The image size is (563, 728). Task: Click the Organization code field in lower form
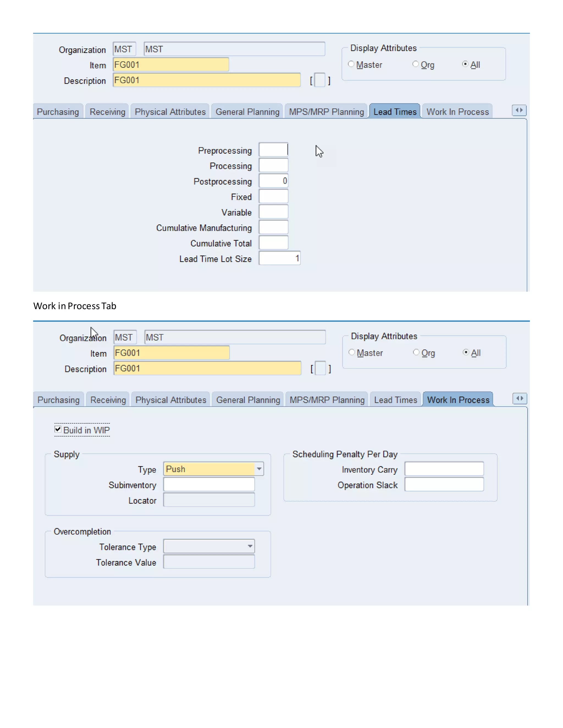coord(125,337)
